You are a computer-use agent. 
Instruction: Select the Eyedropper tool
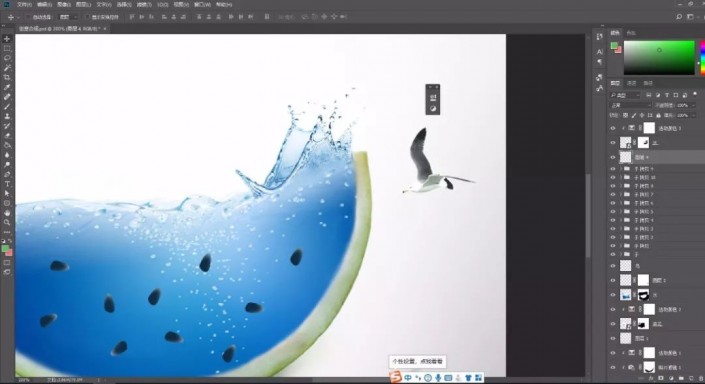[x=7, y=87]
